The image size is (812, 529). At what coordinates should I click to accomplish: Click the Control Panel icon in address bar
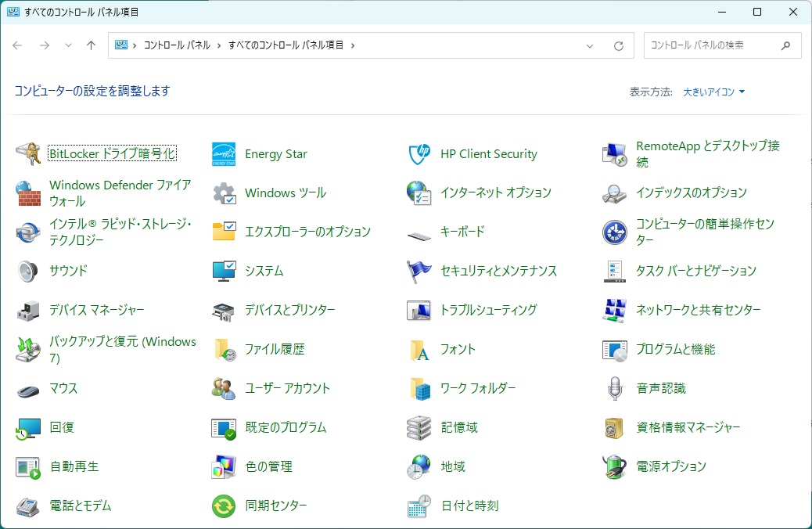click(x=121, y=45)
